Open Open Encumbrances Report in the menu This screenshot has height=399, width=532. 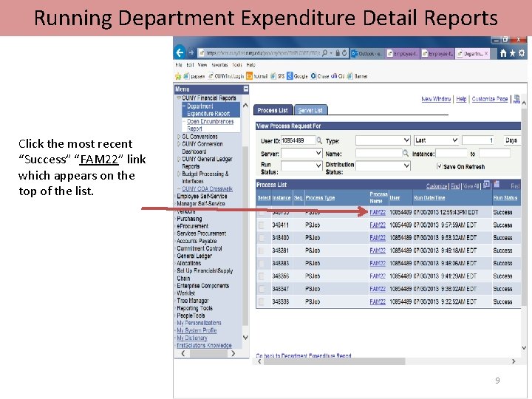[x=210, y=125]
